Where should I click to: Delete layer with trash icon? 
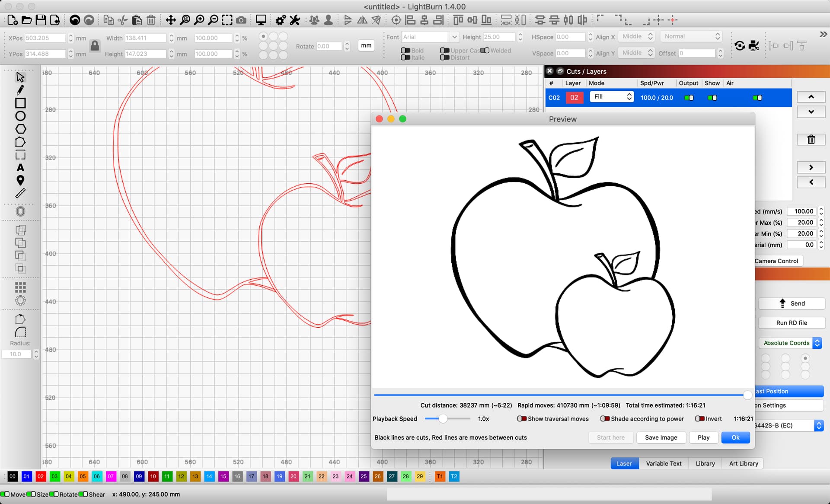(811, 140)
